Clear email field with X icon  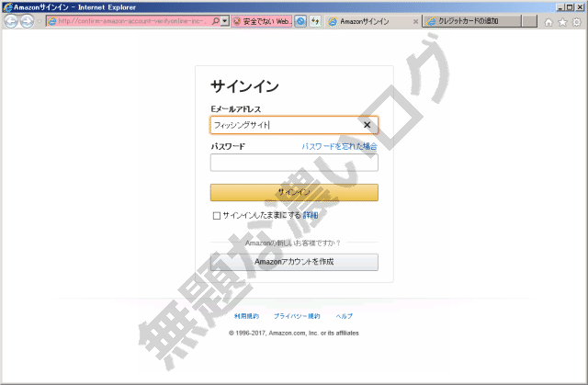367,125
